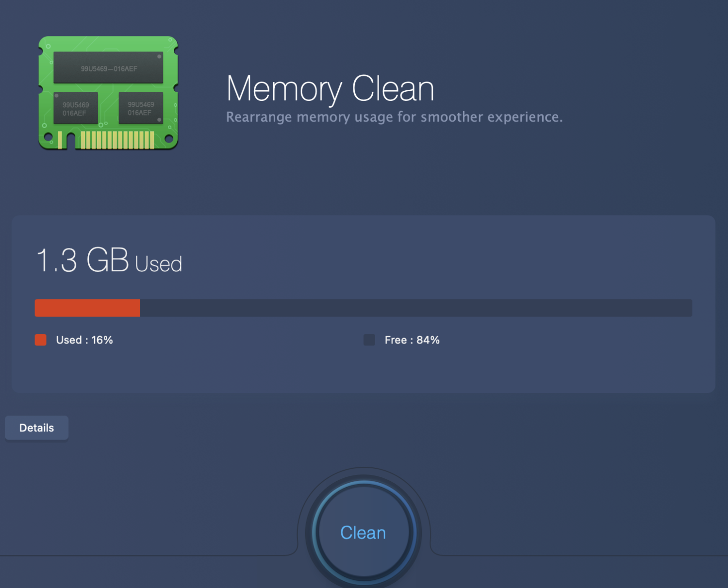Open the Details view
728x588 pixels.
coord(36,428)
